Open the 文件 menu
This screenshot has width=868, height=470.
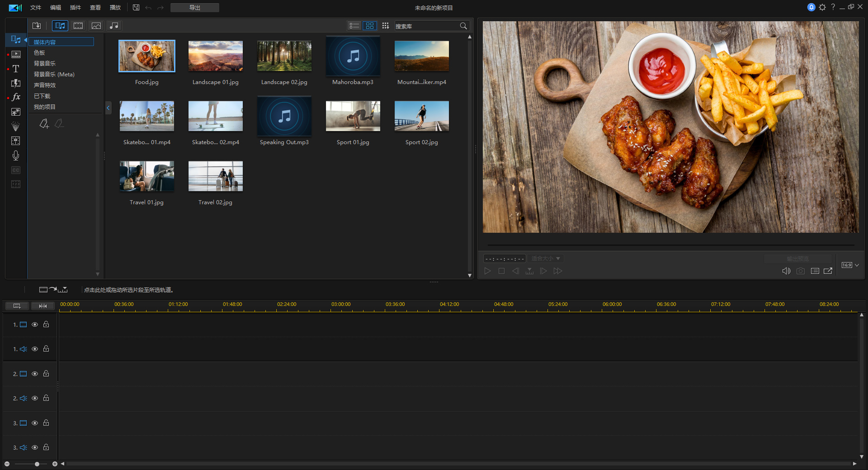36,8
